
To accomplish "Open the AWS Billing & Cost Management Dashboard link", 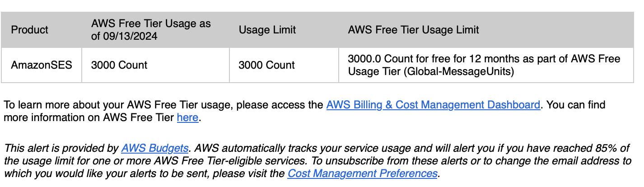I will pyautogui.click(x=433, y=105).
